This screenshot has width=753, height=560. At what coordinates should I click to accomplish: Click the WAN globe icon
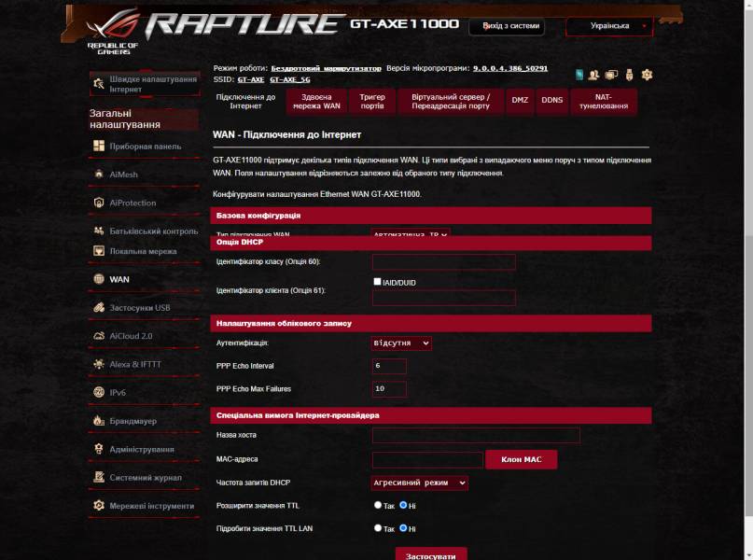[x=99, y=278]
